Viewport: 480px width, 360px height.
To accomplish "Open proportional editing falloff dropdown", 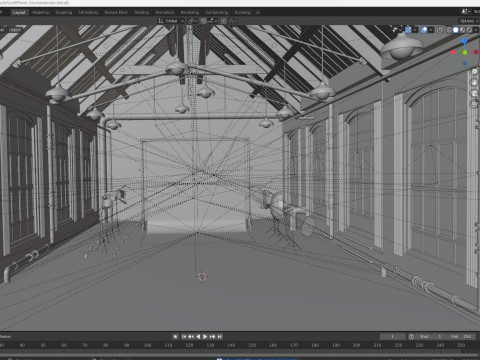I will [x=234, y=21].
